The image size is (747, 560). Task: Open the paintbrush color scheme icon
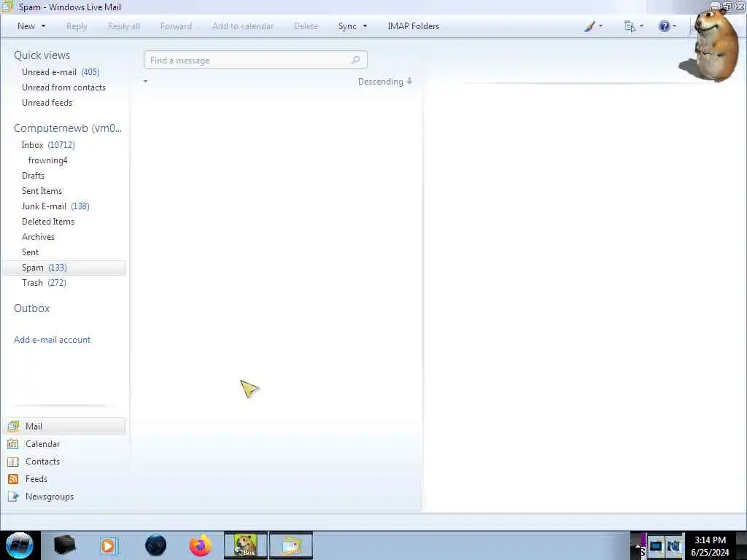[589, 26]
